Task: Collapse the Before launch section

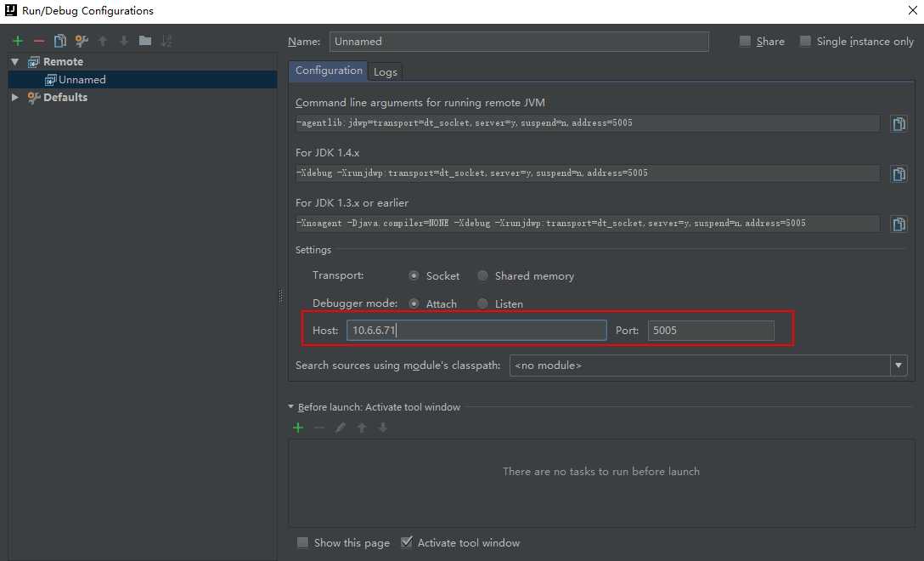Action: pos(290,406)
